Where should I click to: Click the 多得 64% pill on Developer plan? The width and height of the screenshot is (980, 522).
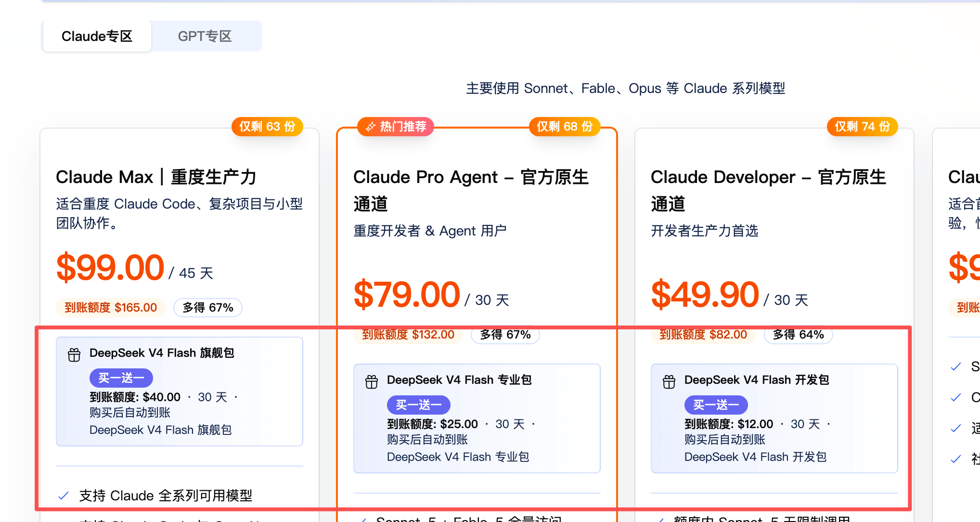pos(799,335)
